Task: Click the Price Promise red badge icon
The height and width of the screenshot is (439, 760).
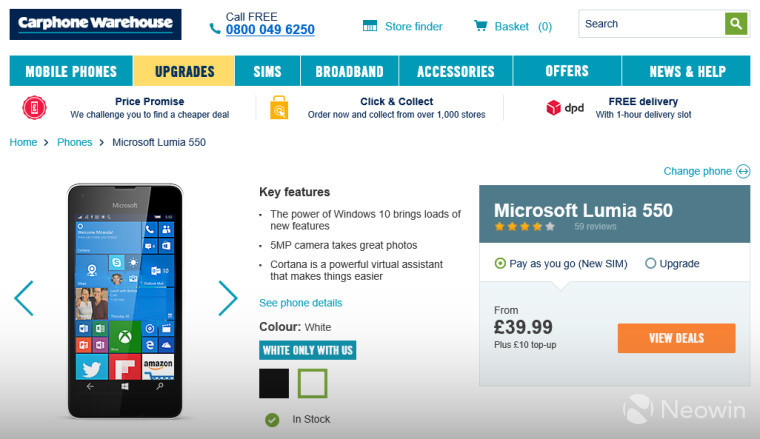Action: tap(34, 108)
